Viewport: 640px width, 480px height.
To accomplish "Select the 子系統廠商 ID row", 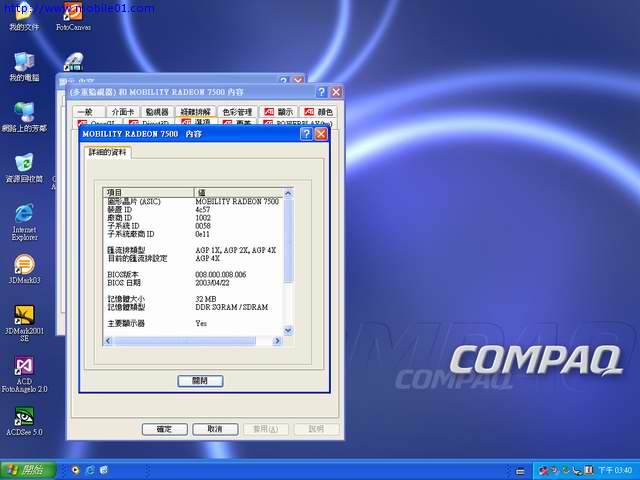I will (193, 234).
